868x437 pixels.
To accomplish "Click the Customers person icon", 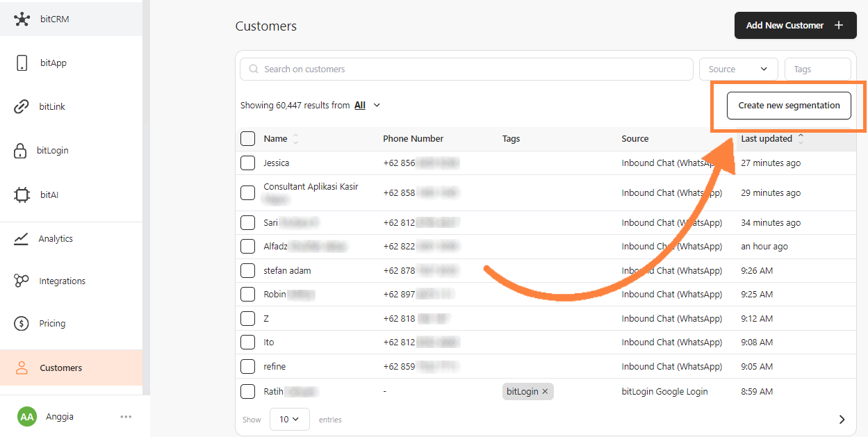I will tap(22, 368).
